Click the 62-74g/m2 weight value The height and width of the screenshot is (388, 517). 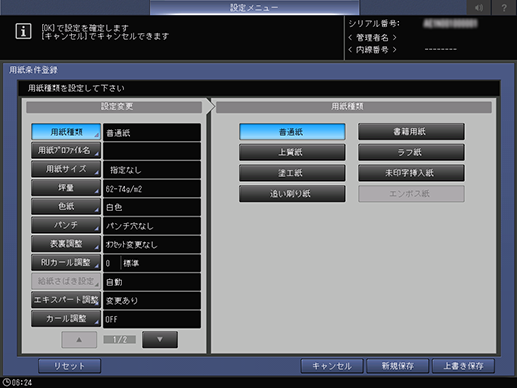pyautogui.click(x=152, y=189)
